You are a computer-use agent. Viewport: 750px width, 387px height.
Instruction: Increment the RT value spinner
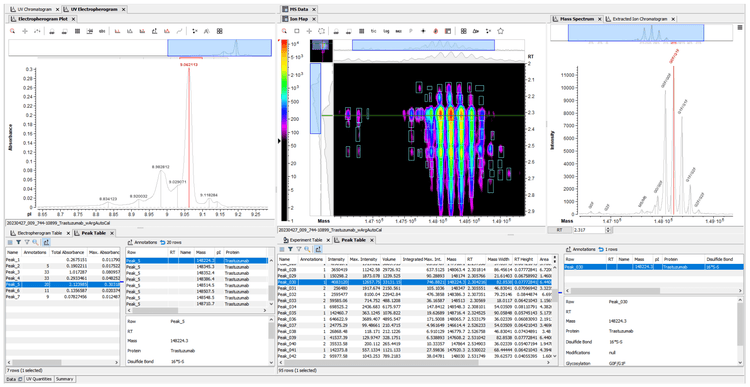(x=609, y=229)
